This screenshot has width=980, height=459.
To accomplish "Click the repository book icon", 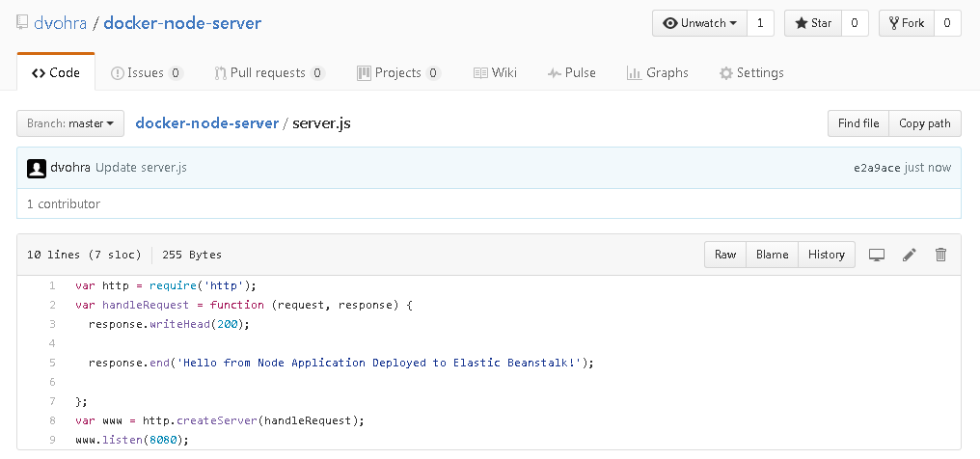I will (x=22, y=23).
